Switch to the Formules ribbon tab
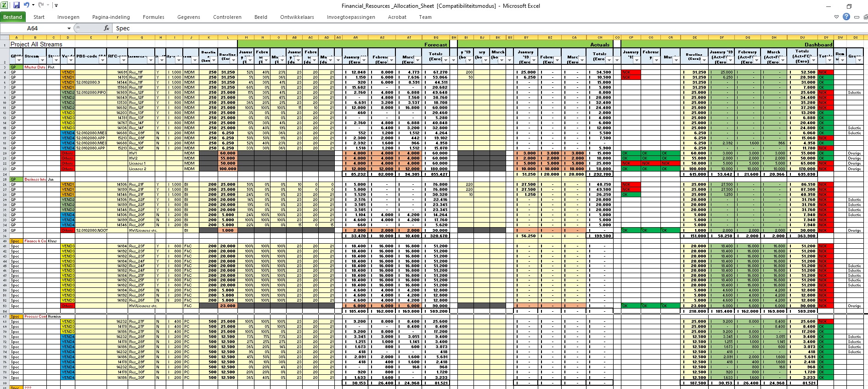 pos(153,17)
